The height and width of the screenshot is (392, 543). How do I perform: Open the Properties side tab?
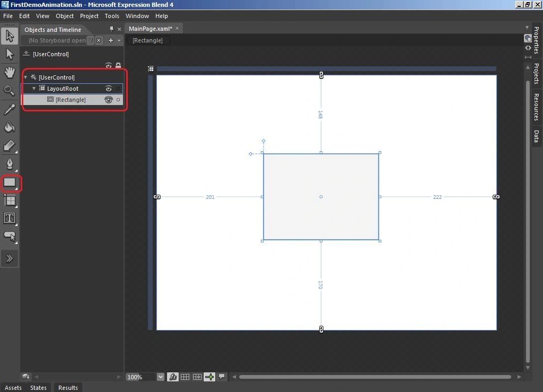coord(536,40)
